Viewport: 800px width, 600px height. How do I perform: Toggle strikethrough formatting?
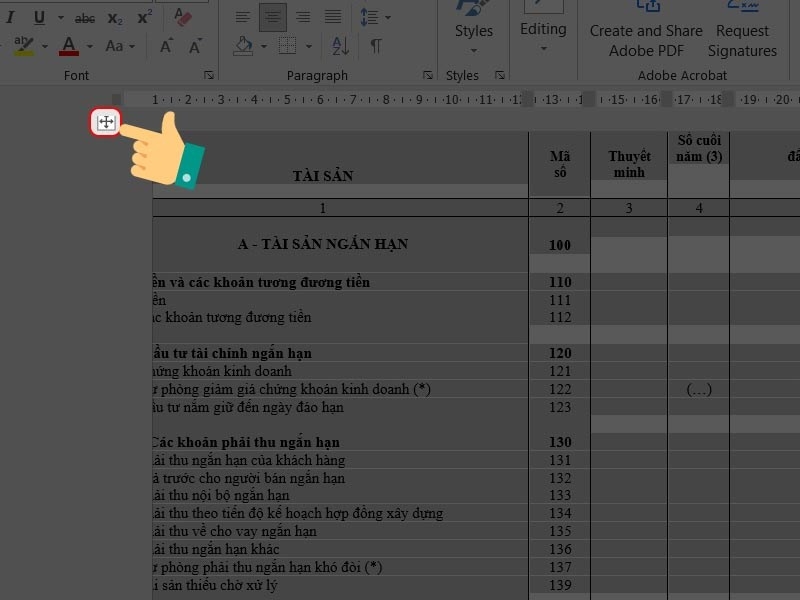pos(84,18)
